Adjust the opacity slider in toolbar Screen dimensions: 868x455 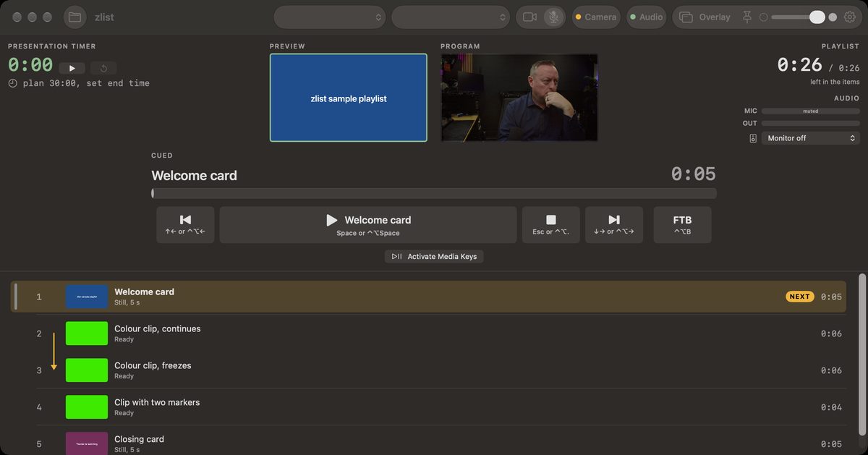(799, 17)
